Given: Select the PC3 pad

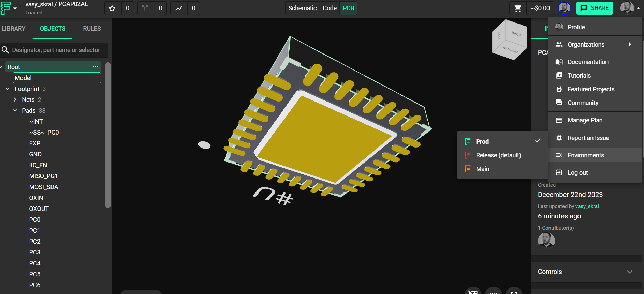Looking at the screenshot, I should pyautogui.click(x=35, y=252).
